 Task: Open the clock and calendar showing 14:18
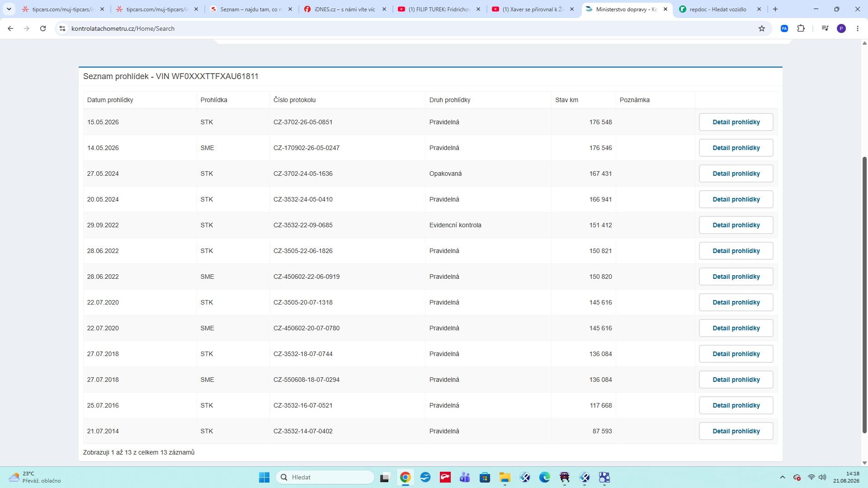coord(846,477)
